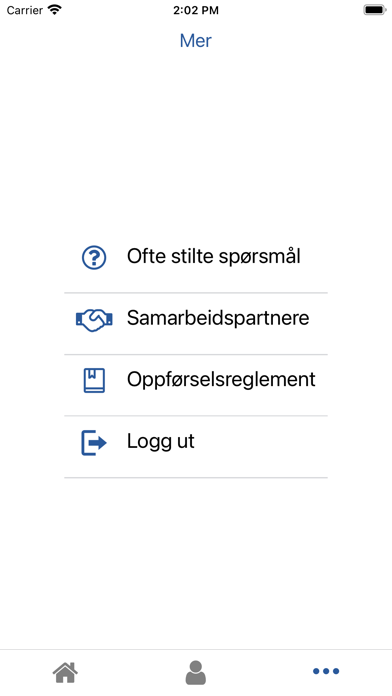Image resolution: width=392 pixels, height=696 pixels.
Task: Select Logg ut text
Action: coord(161,441)
